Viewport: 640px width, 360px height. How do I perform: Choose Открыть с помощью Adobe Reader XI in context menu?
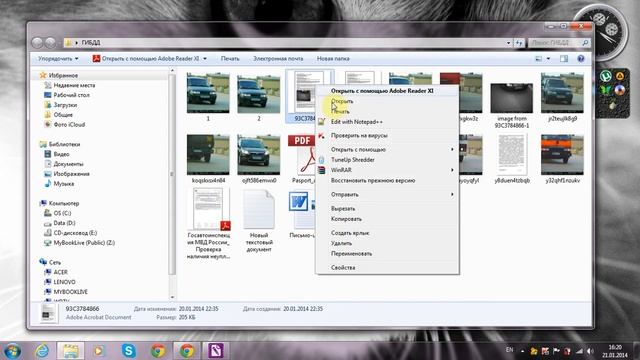coord(387,91)
